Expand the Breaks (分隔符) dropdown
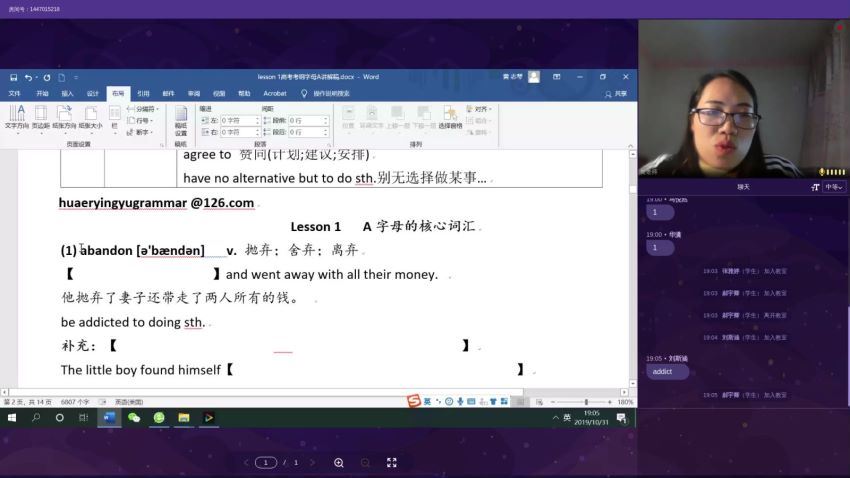The image size is (850, 478). (143, 109)
